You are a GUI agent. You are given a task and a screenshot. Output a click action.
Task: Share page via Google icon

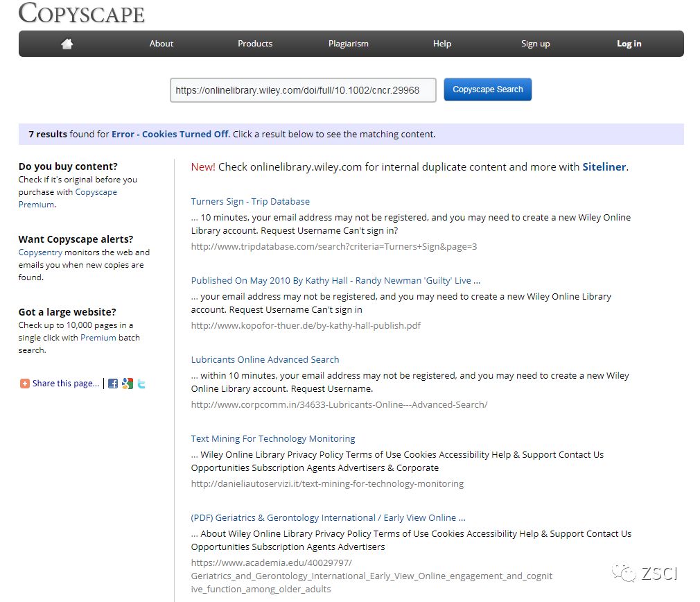tap(128, 384)
